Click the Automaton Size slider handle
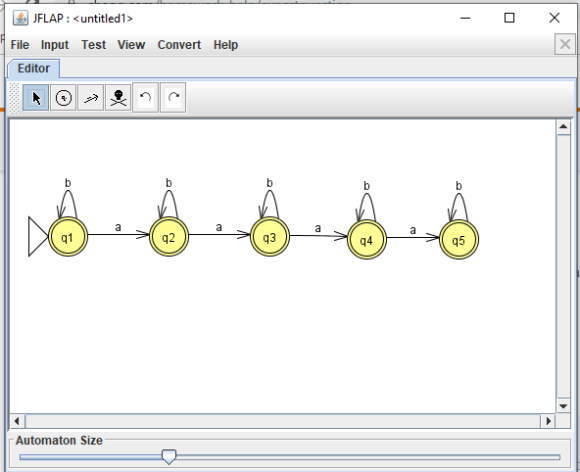Screen dimensions: 580x472 [x=169, y=457]
